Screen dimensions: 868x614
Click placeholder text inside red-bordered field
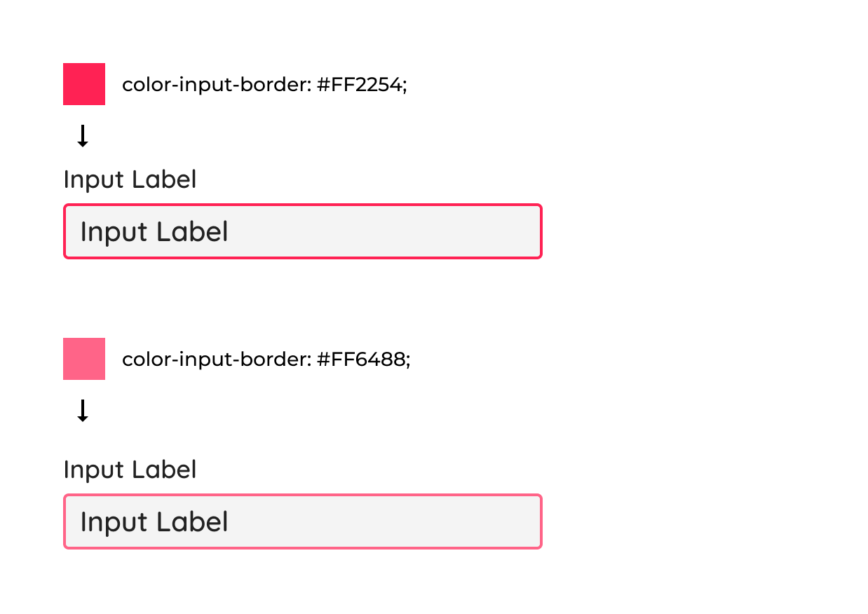coord(154,232)
